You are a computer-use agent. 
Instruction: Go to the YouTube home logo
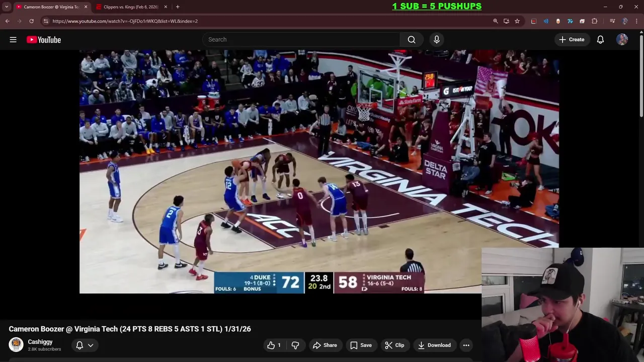(44, 40)
